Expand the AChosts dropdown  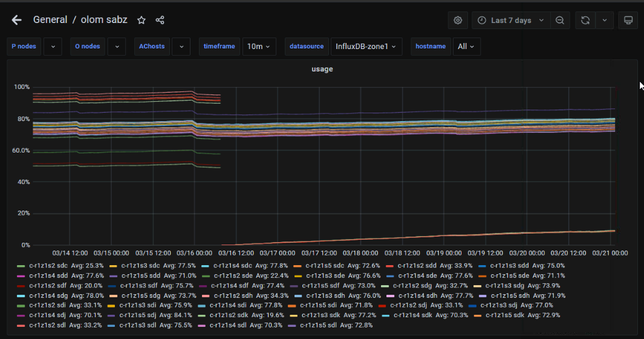(181, 47)
